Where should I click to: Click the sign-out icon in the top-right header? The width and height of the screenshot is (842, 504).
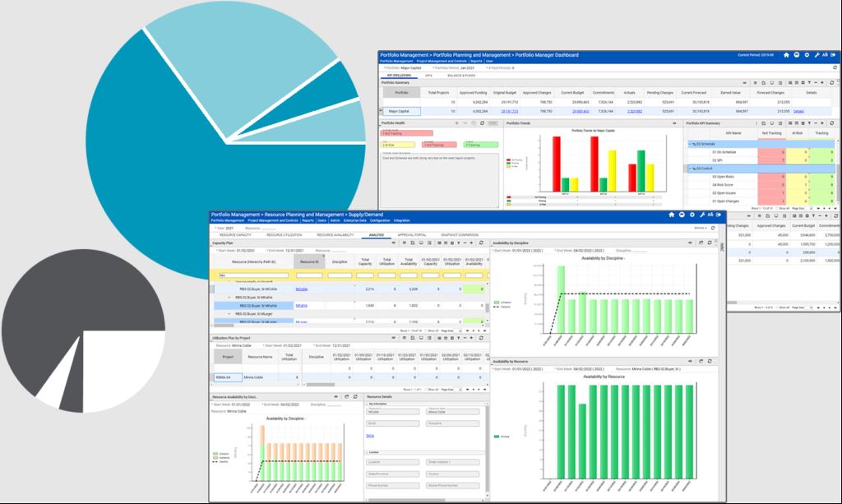pyautogui.click(x=833, y=55)
